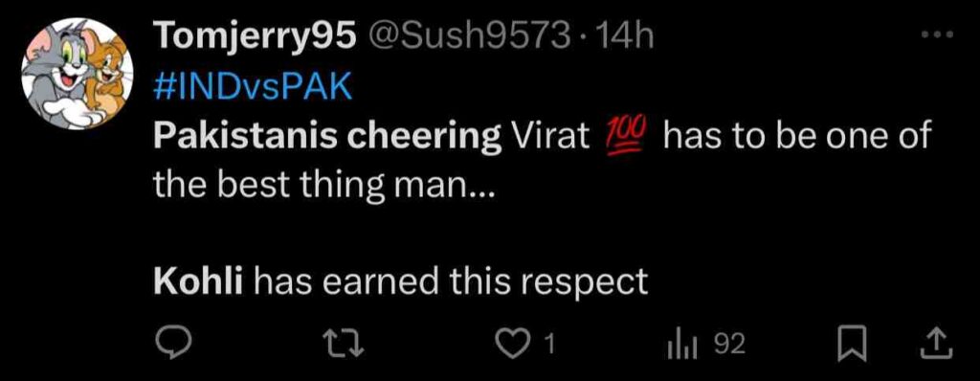
Task: Open the three-dot more options menu
Action: (x=938, y=35)
